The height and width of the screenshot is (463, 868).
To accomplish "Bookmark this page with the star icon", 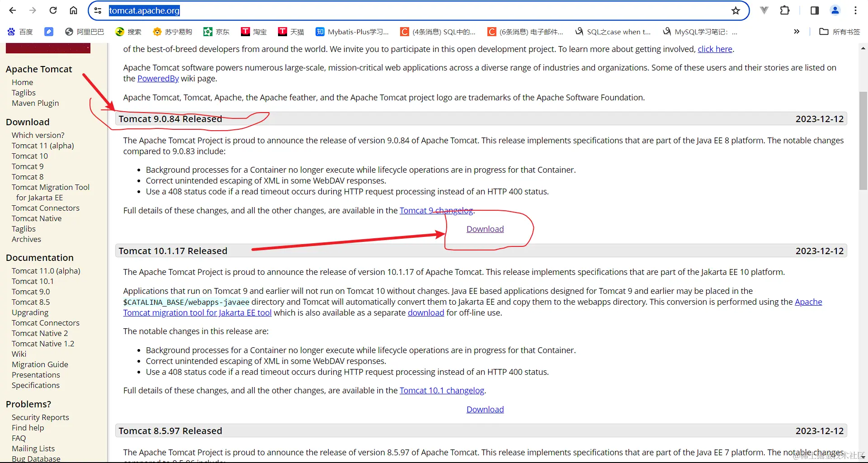I will 736,10.
